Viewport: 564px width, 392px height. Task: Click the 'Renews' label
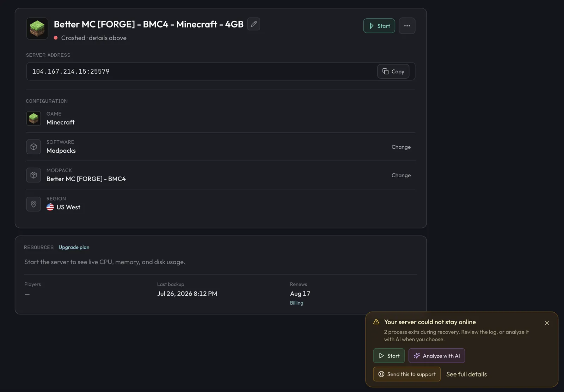pos(299,284)
